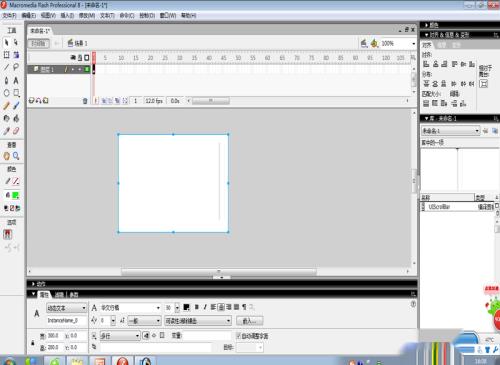Screen dimensions: 500x365
Task: Toggle show all layers as outlines
Action: [87, 58]
